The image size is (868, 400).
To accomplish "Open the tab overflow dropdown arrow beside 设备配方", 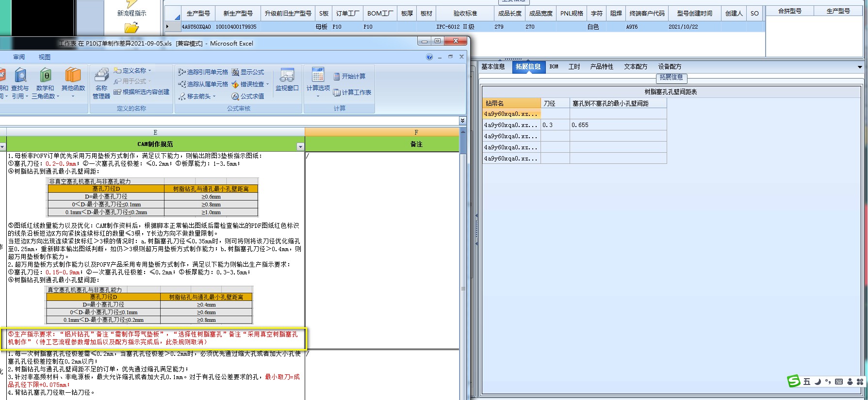I will pos(860,67).
